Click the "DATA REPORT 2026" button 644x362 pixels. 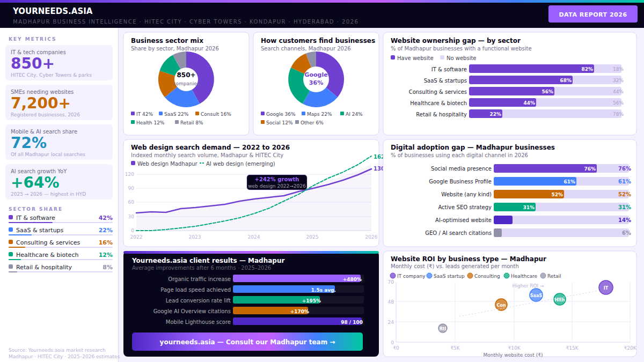[x=592, y=14]
